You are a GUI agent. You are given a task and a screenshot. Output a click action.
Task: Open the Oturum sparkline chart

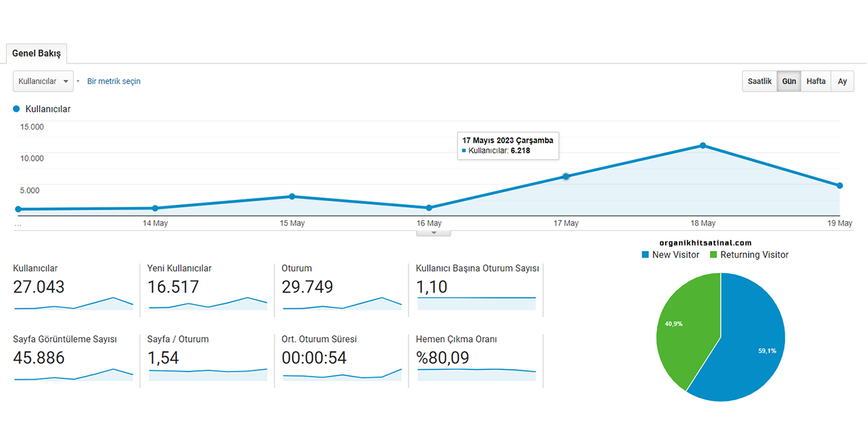(x=342, y=303)
